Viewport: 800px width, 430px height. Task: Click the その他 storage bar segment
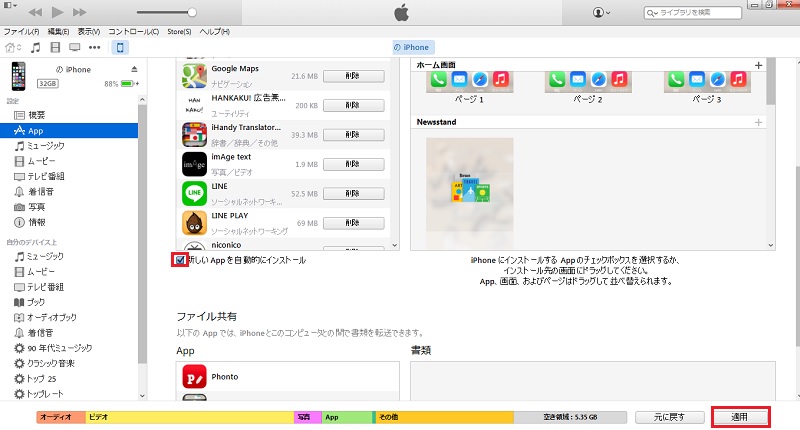(x=444, y=417)
